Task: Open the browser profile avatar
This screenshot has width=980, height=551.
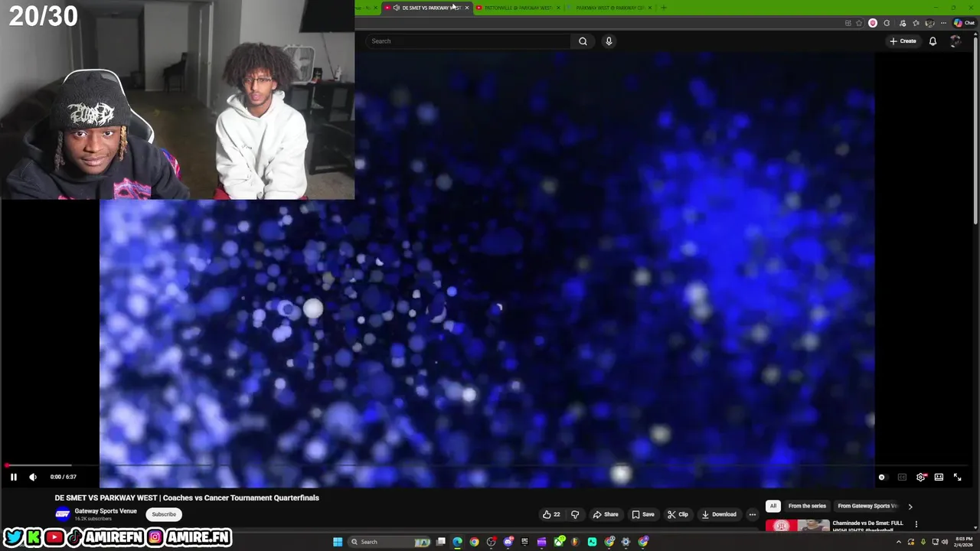Action: [929, 23]
